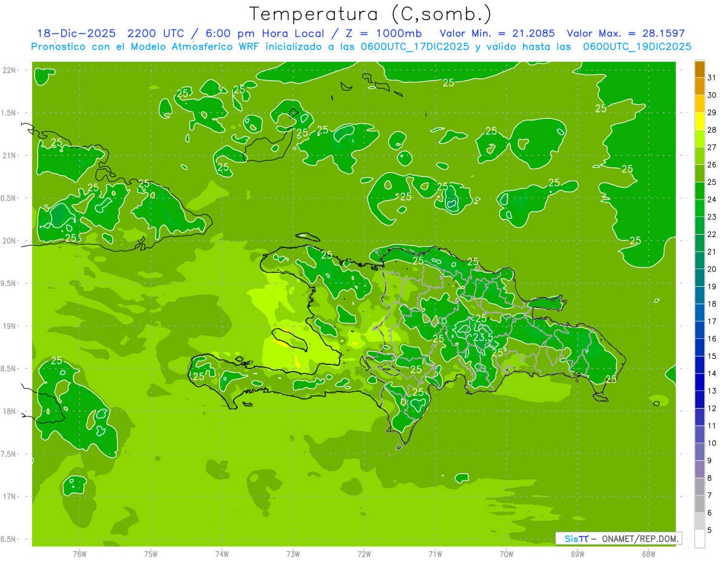Click "6:00 pm Hora Local" text

coord(266,33)
